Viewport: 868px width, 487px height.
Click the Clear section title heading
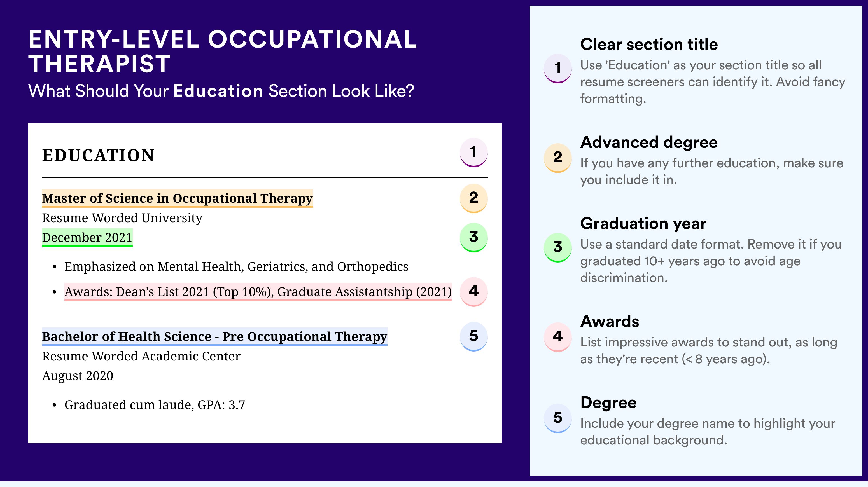point(649,44)
